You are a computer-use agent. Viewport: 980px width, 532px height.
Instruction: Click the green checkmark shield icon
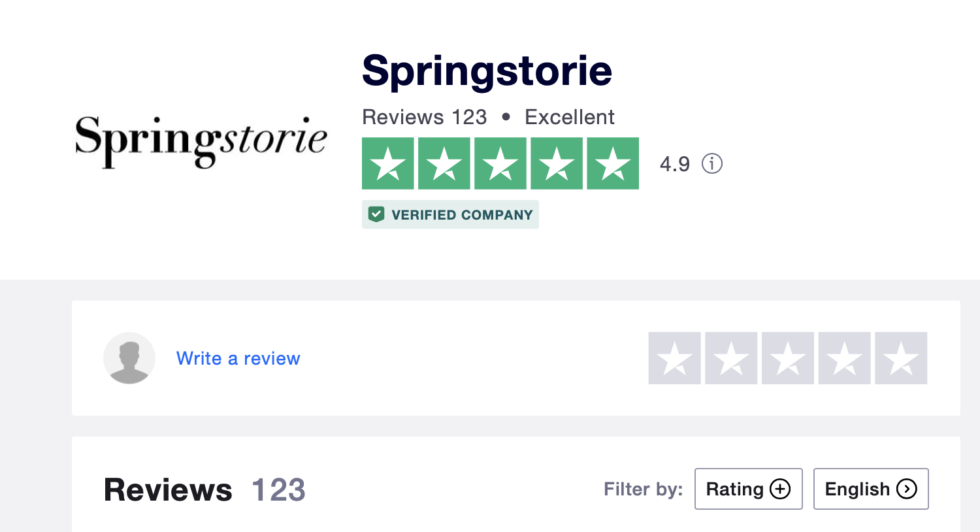coord(376,214)
